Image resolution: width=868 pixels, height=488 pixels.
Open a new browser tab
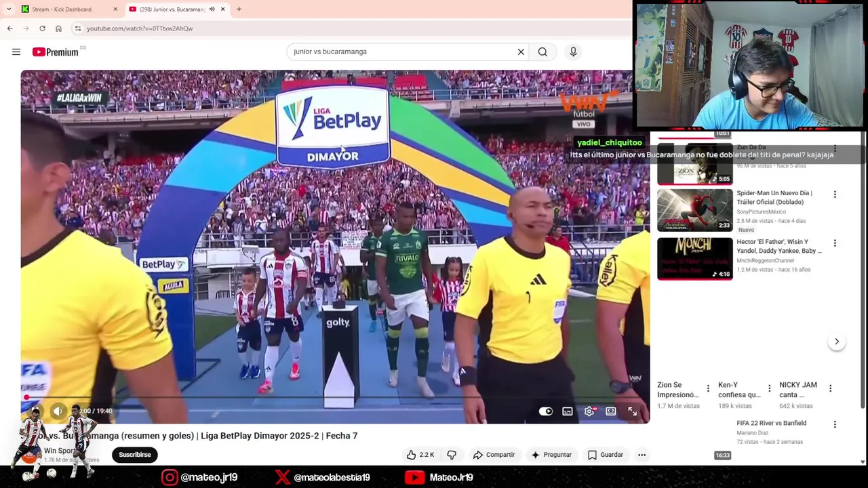coord(239,9)
